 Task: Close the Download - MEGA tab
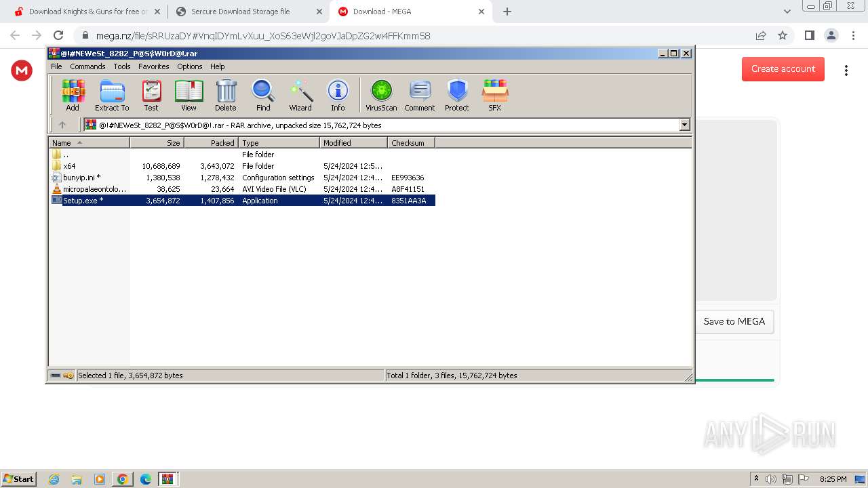[481, 12]
